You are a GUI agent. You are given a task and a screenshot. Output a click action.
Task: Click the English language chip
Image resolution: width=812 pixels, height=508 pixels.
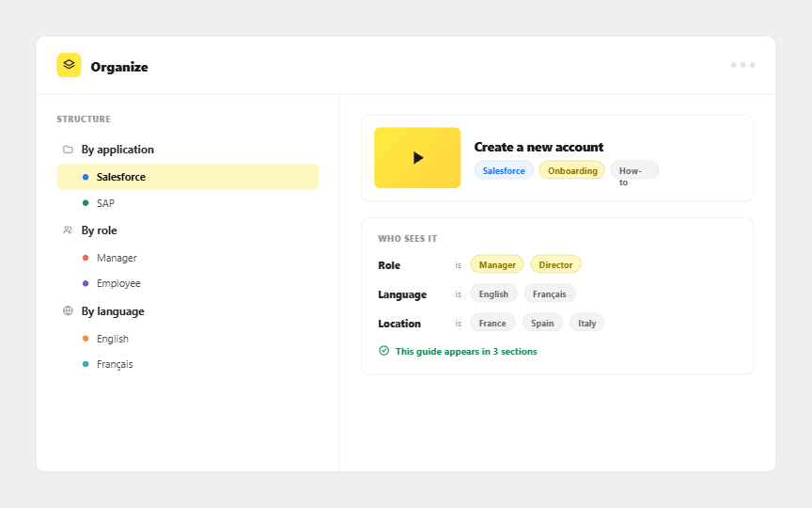(x=493, y=294)
